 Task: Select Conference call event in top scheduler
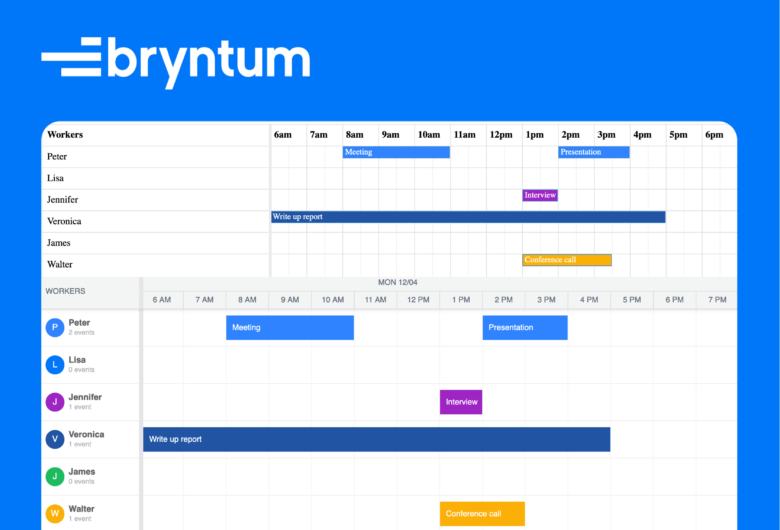[567, 260]
